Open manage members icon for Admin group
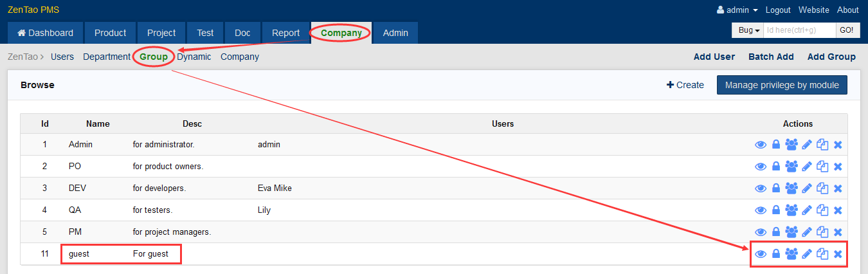This screenshot has height=274, width=868. pyautogui.click(x=791, y=145)
